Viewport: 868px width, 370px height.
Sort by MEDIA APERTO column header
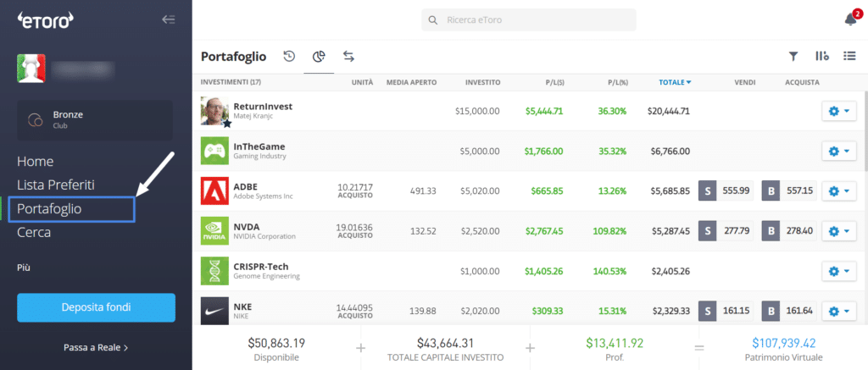click(411, 82)
